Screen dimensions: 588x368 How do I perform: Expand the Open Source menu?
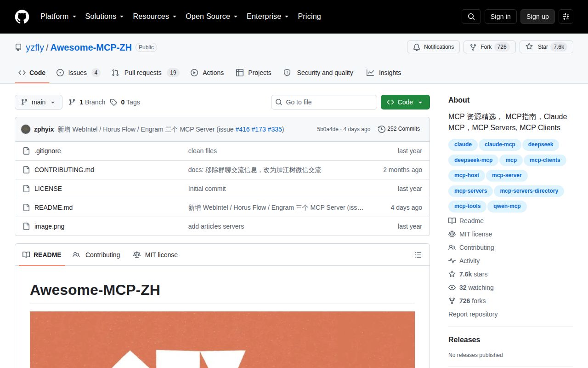coord(212,17)
